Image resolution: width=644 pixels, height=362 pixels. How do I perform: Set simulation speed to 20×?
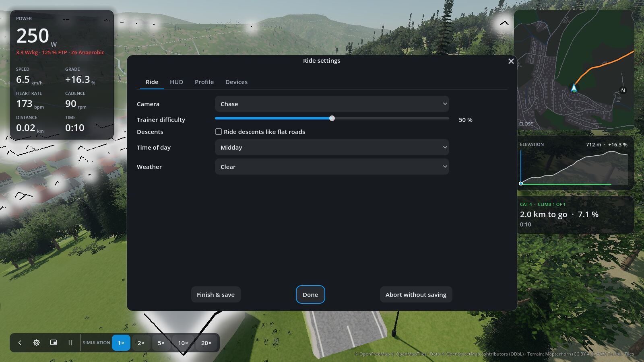206,343
